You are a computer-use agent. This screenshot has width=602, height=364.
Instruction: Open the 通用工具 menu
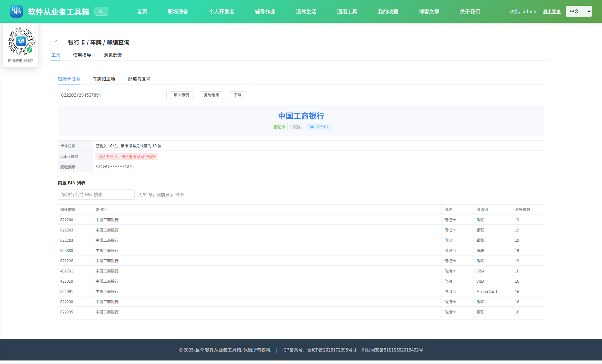[347, 12]
